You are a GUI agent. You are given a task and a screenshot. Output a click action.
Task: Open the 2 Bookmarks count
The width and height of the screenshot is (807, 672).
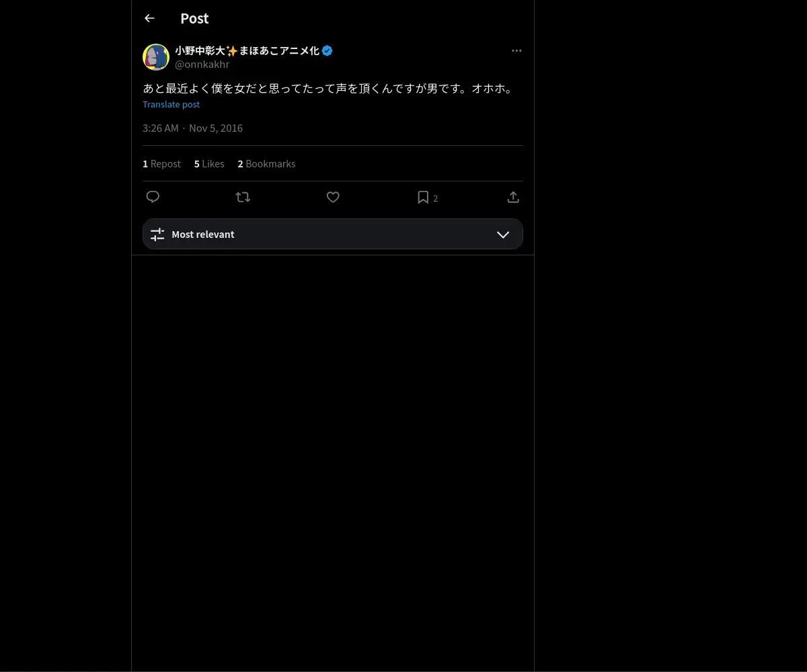[x=266, y=164]
